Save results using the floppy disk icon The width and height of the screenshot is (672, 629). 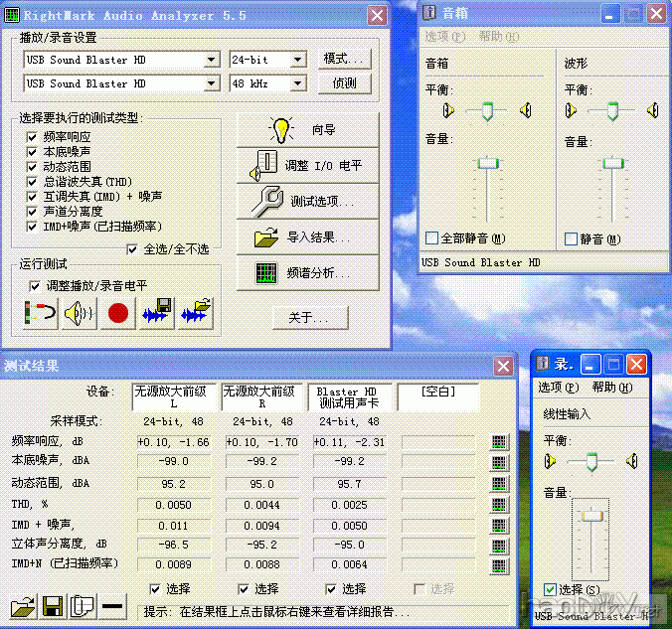53,605
